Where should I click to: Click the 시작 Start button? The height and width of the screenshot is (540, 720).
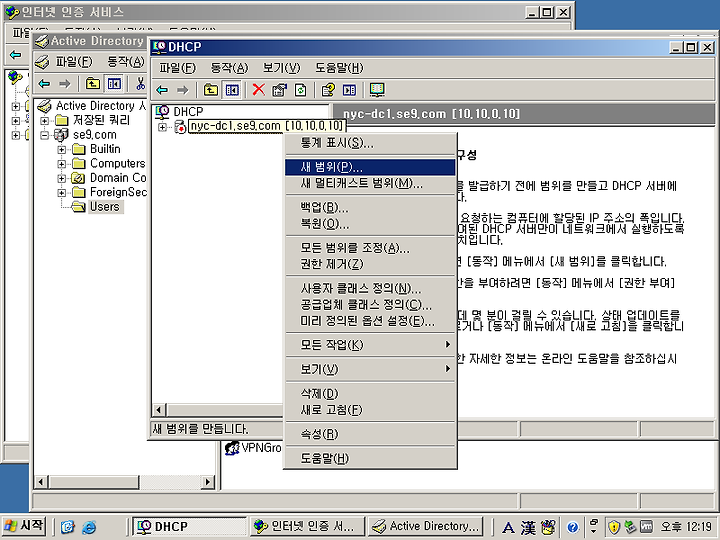tap(23, 526)
